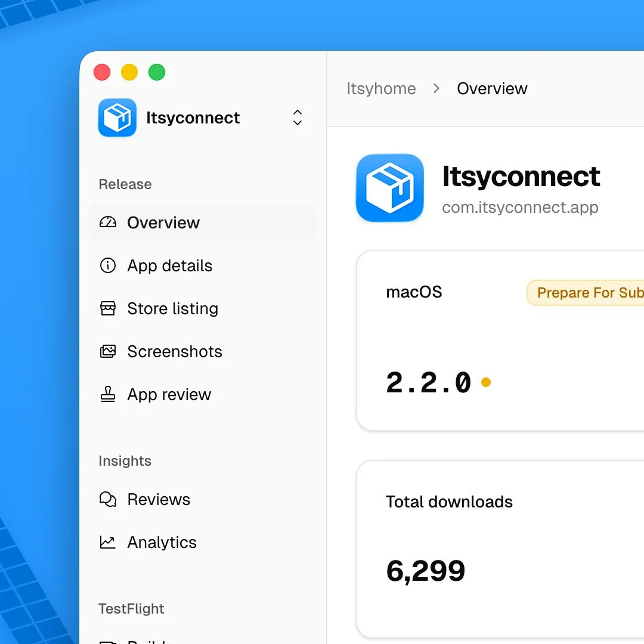Open Reviews via speech bubble icon

coord(108,499)
